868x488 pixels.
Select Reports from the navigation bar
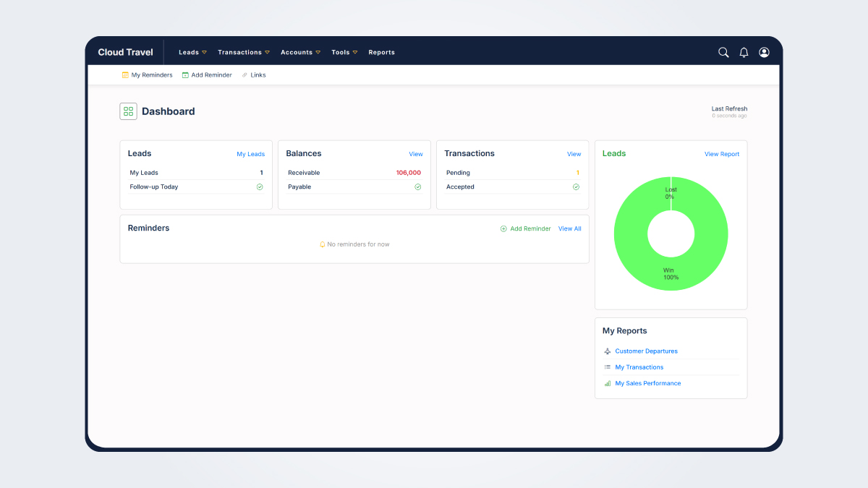pos(381,52)
